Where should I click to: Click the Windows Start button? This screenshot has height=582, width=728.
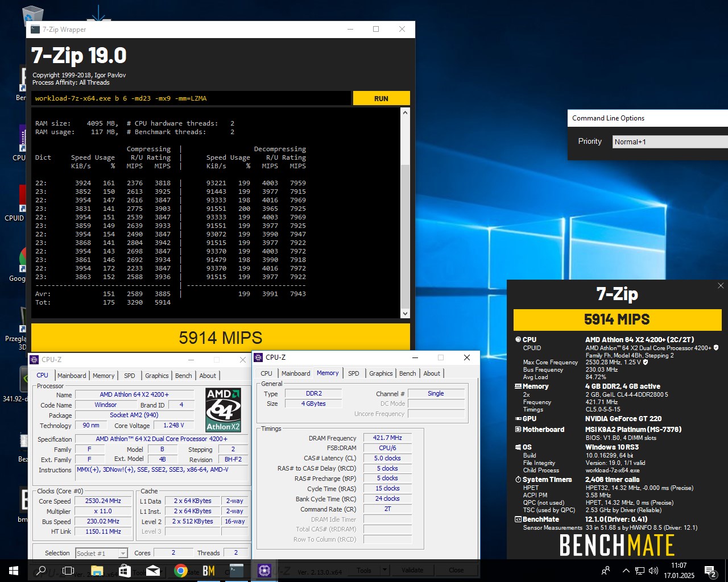14,571
